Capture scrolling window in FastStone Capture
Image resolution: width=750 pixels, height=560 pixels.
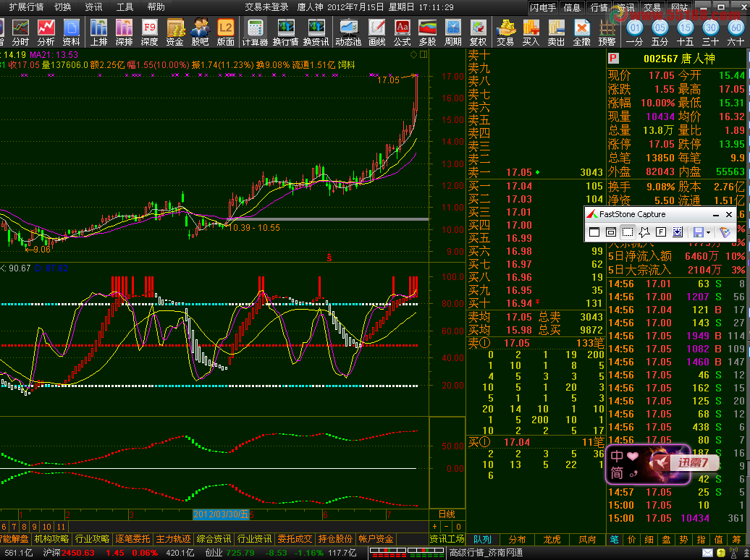click(678, 232)
